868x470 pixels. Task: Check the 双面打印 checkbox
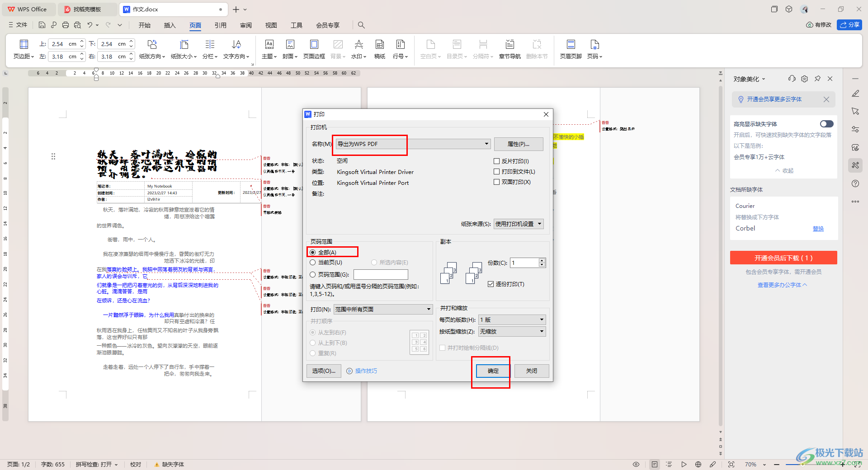496,182
